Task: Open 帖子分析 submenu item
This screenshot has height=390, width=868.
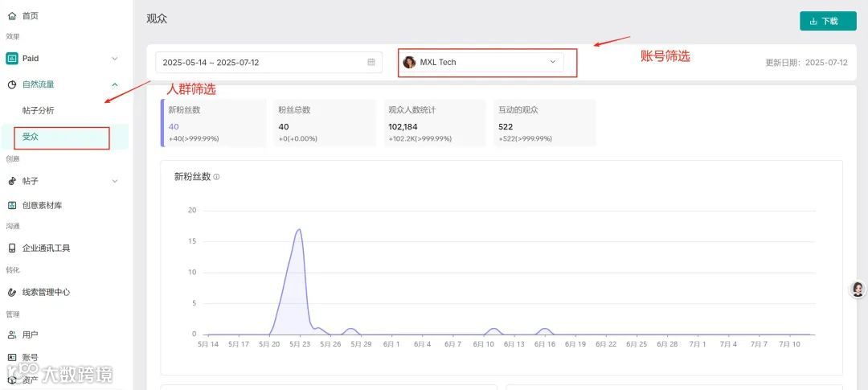Action: point(39,110)
